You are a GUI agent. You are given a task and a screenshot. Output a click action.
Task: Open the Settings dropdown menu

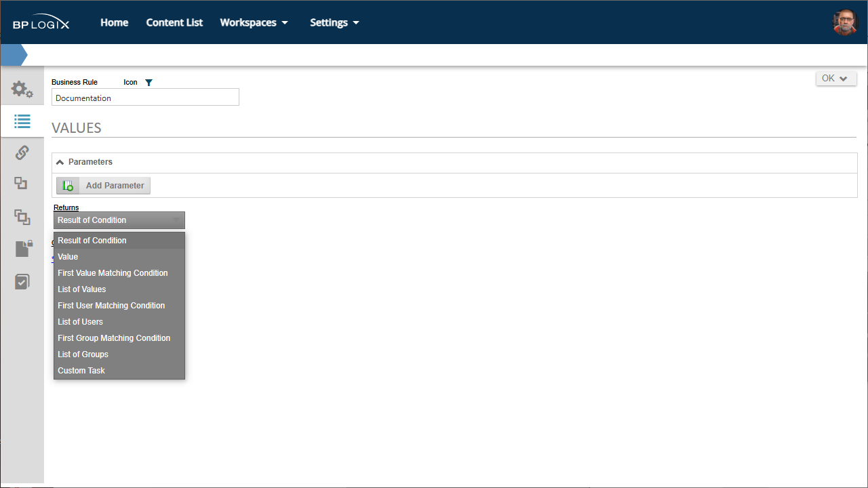click(334, 22)
